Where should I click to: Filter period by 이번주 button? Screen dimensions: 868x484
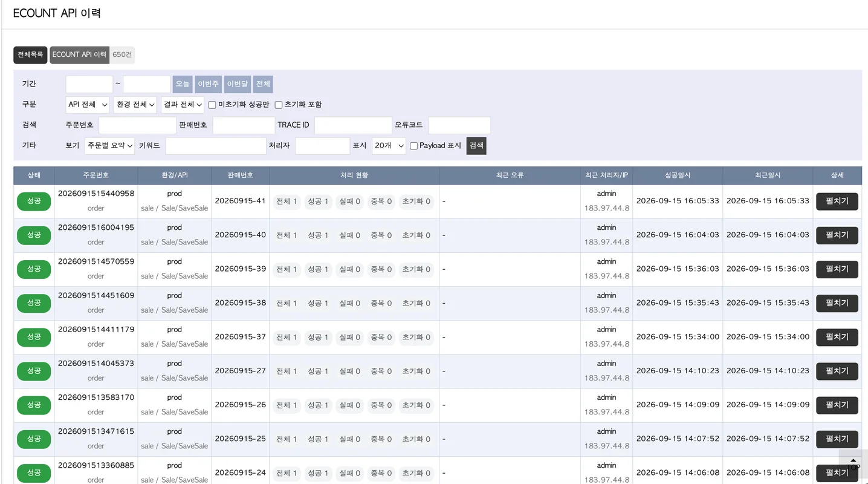[x=208, y=84]
